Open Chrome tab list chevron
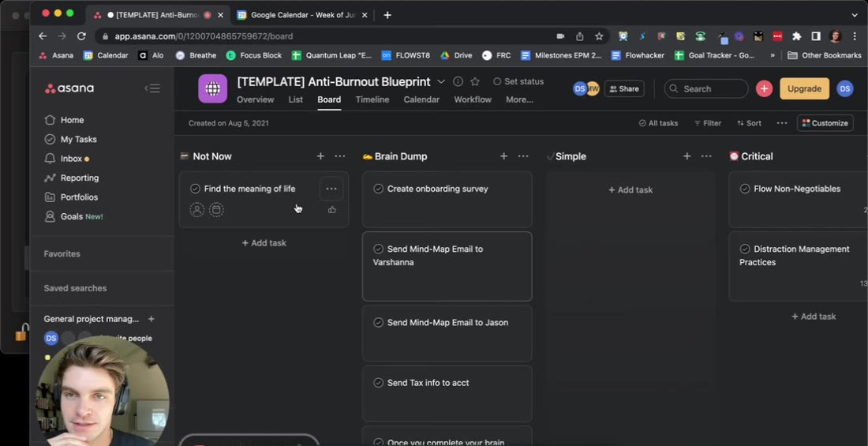868x446 pixels. click(854, 15)
